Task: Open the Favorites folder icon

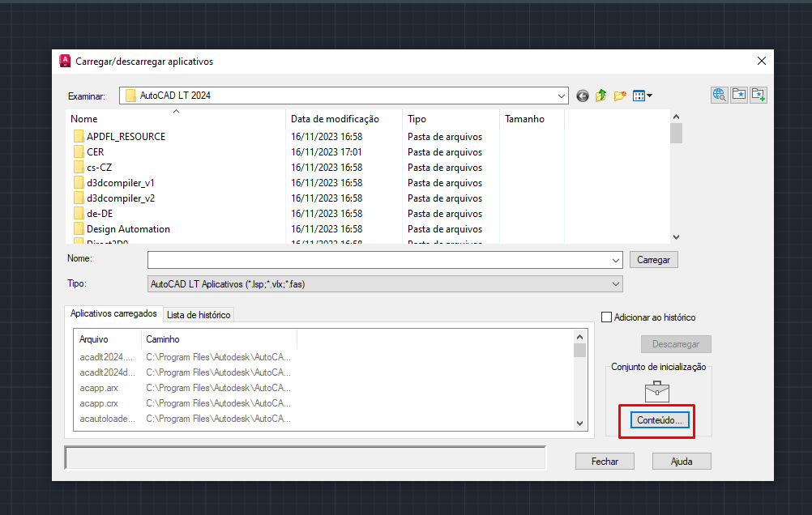Action: [739, 95]
